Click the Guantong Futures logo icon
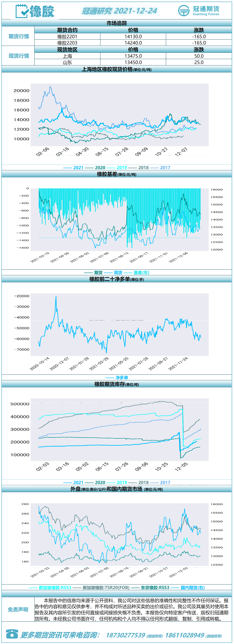The image size is (234, 644). (184, 11)
